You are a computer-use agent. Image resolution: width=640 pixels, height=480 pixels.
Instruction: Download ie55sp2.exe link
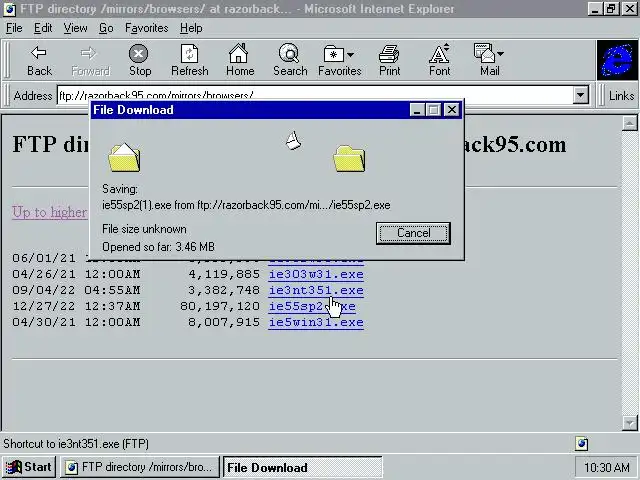312,306
